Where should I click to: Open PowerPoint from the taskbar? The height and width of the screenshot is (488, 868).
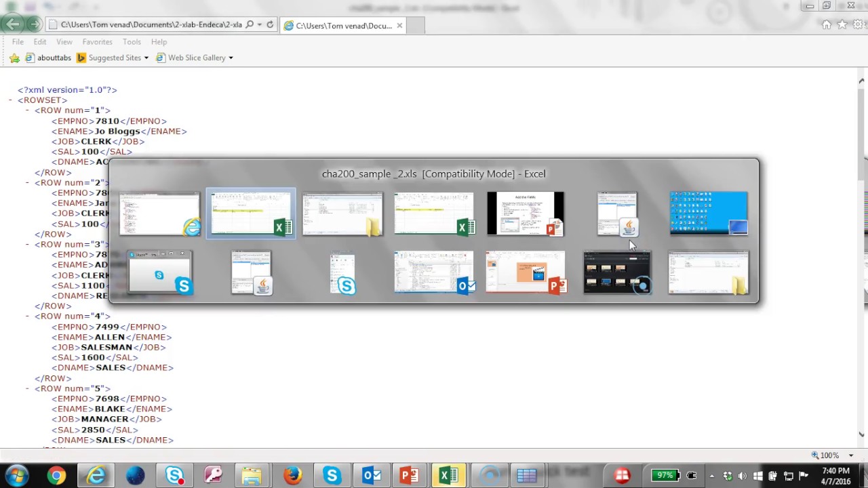[409, 476]
